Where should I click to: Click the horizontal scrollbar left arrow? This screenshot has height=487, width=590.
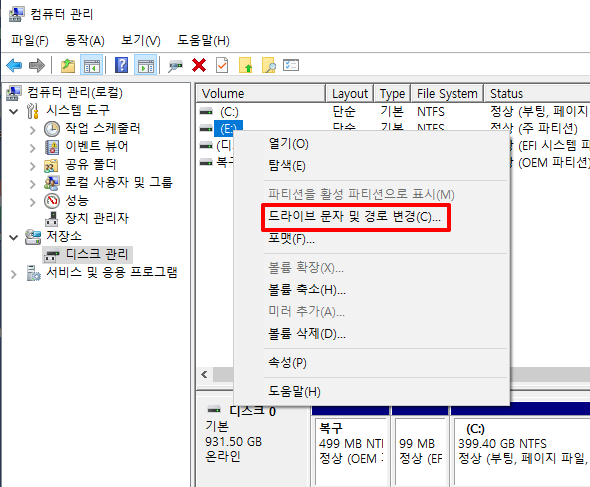tap(204, 374)
